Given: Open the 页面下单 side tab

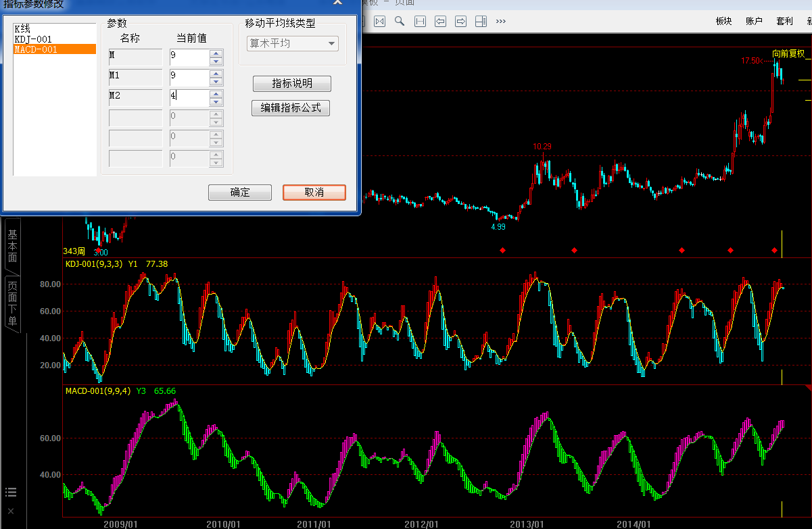Looking at the screenshot, I should click(12, 304).
